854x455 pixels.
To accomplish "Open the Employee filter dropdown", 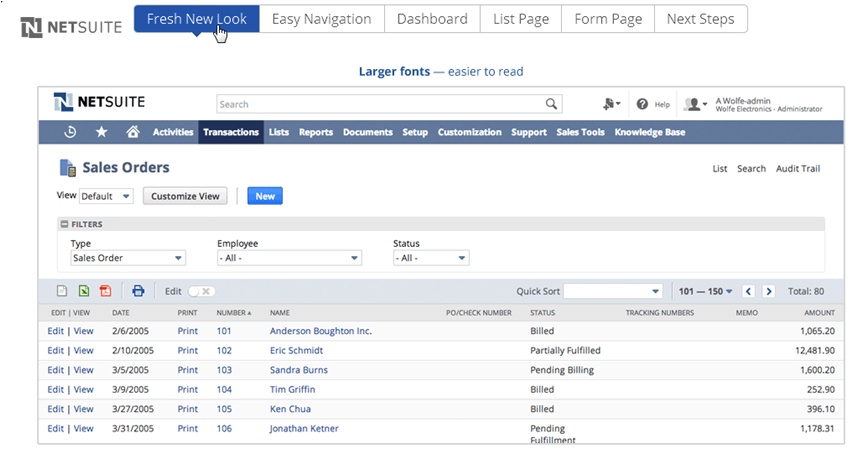I will coord(288,258).
